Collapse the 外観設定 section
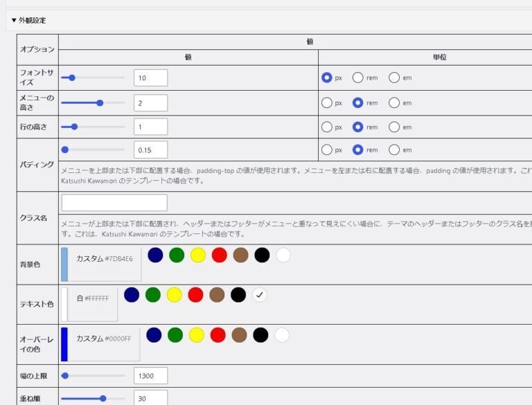This screenshot has height=405, width=532. click(28, 20)
